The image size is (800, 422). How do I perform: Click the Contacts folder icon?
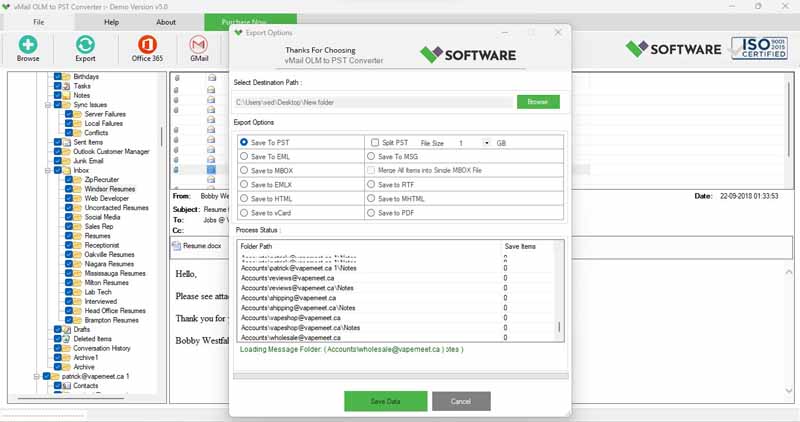67,385
